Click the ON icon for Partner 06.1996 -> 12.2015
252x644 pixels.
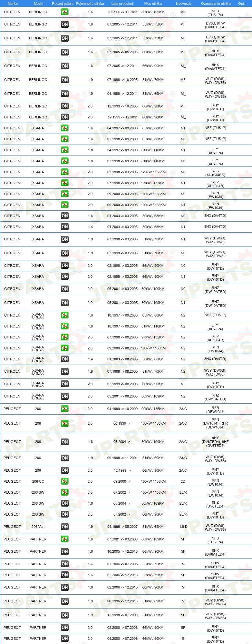click(x=65, y=601)
